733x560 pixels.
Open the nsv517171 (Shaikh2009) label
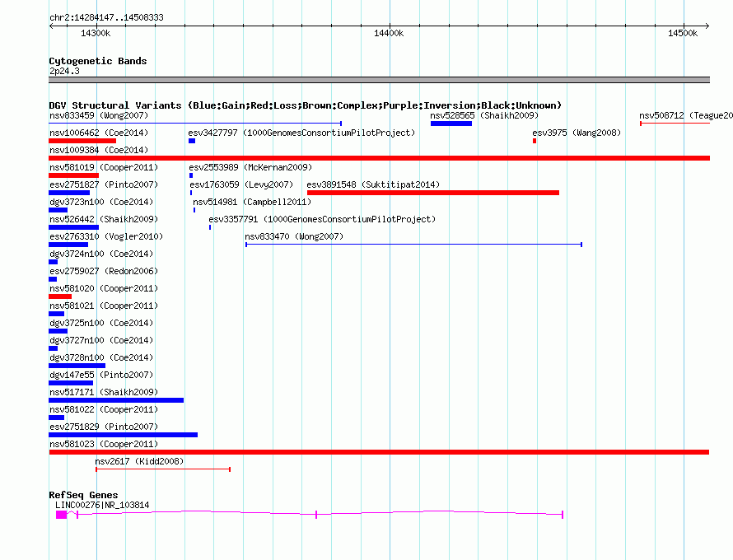pos(104,392)
